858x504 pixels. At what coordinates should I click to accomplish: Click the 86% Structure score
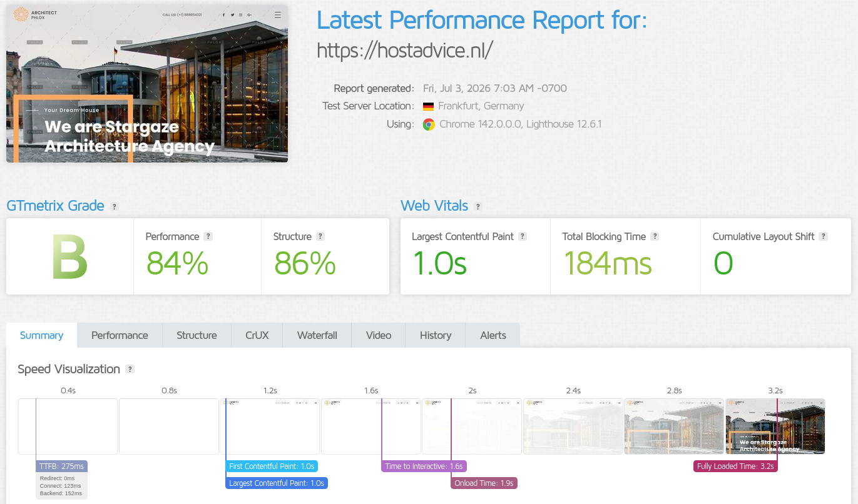(305, 263)
